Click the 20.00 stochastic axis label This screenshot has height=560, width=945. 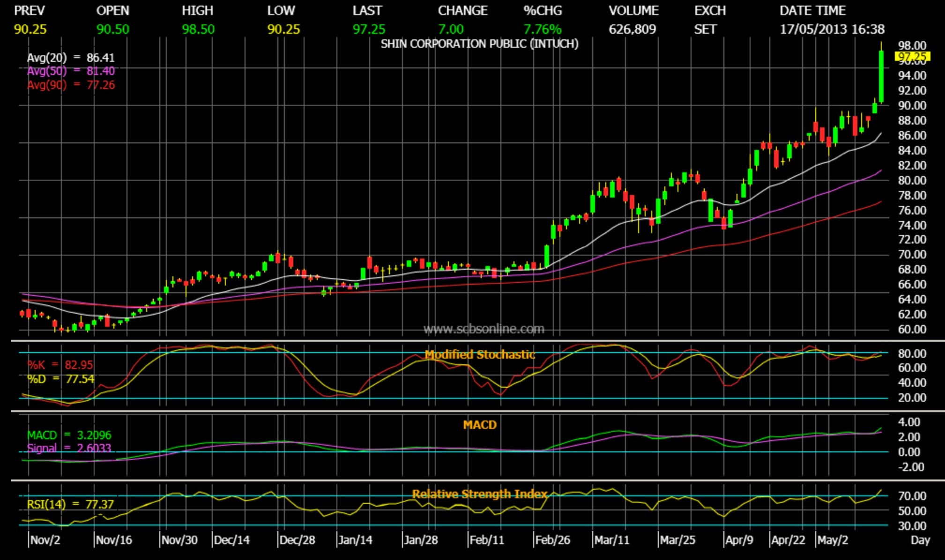click(912, 398)
